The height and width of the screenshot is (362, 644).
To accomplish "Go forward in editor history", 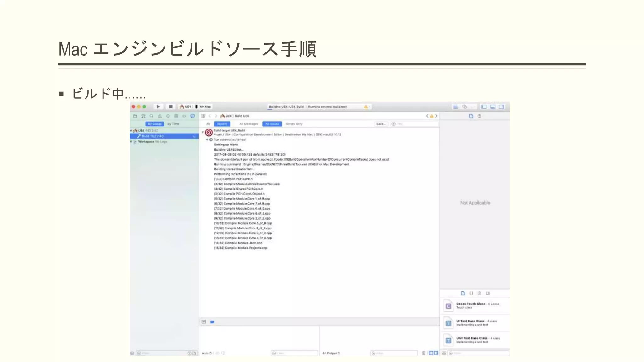I will (x=216, y=116).
